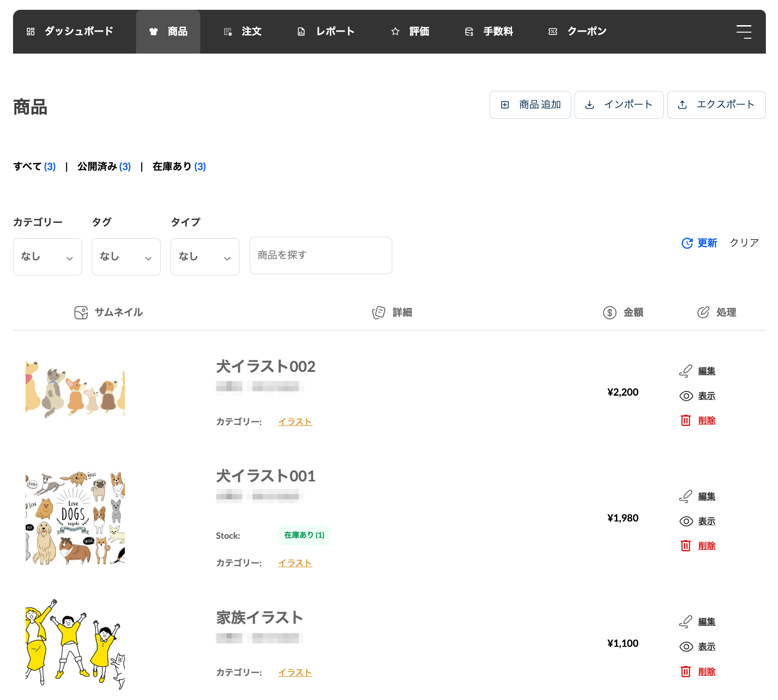Click the pencil edit icon for 犬イラスト002
The width and height of the screenshot is (778, 700).
coord(685,371)
